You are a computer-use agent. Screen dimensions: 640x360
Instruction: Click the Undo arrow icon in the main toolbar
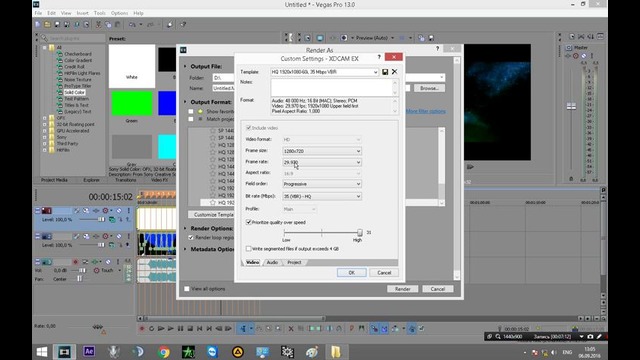[x=132, y=24]
